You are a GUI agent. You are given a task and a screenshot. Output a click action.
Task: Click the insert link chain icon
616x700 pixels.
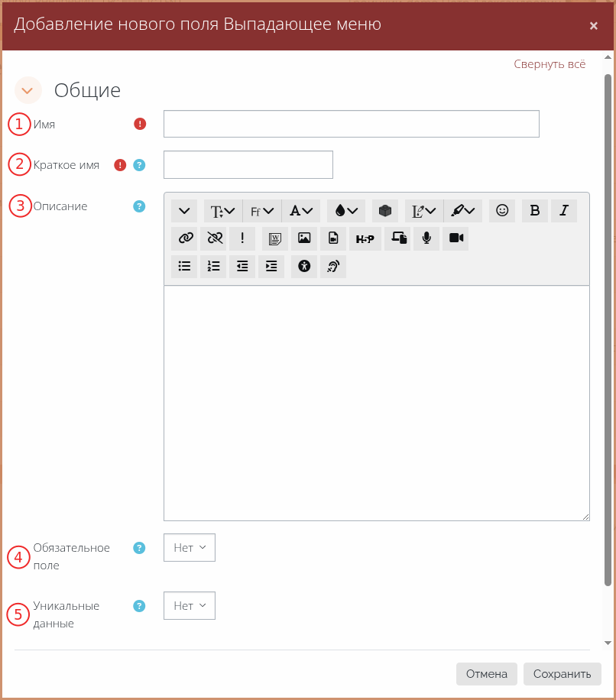(x=184, y=238)
